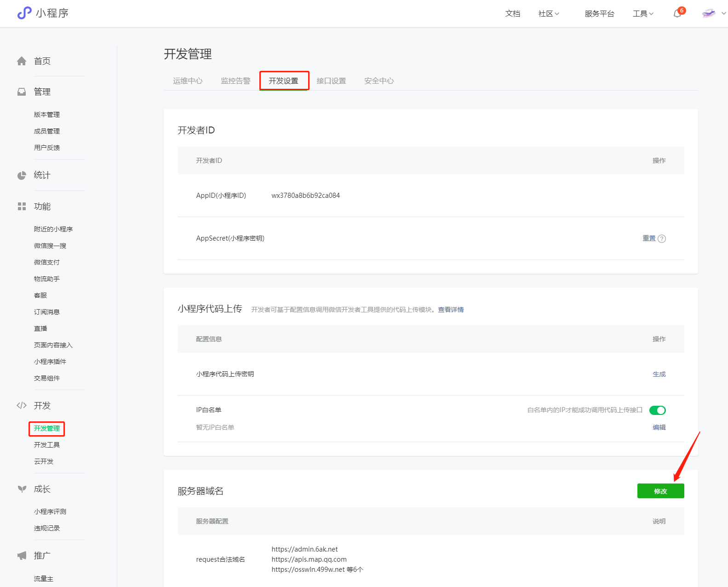Click 重置 link for AppSecret

coord(649,238)
